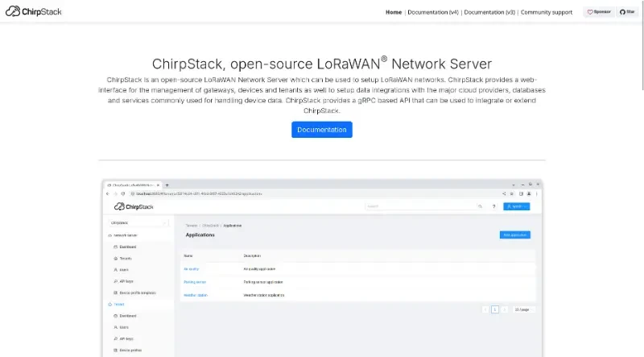This screenshot has height=357, width=644.
Task: Click the Sponsor heart button
Action: coord(599,12)
